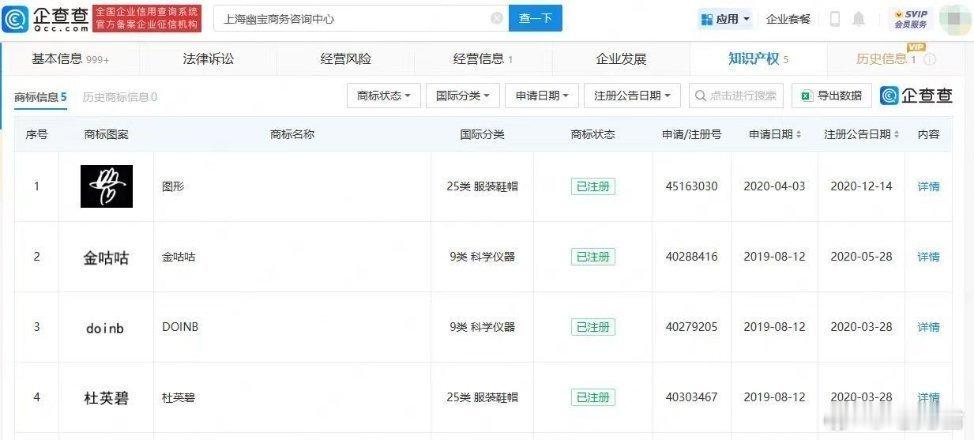
Task: Click the 企查查 logo at top left
Action: tap(45, 19)
